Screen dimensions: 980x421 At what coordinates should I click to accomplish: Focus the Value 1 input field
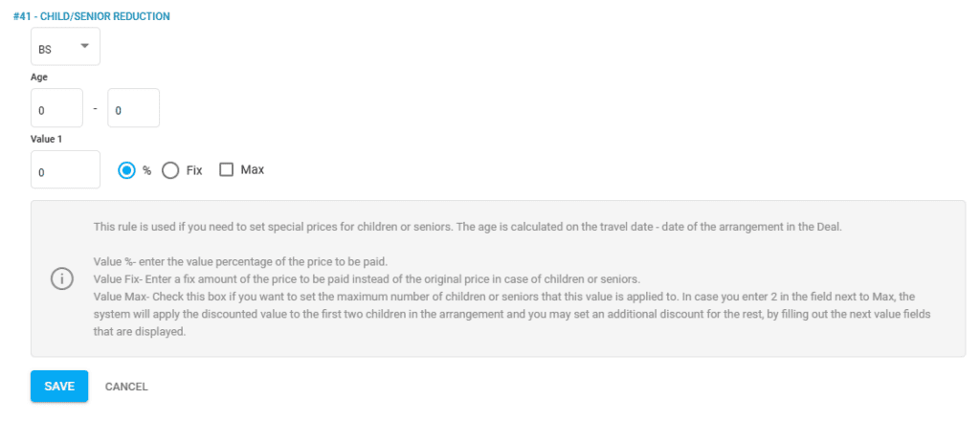(x=65, y=170)
